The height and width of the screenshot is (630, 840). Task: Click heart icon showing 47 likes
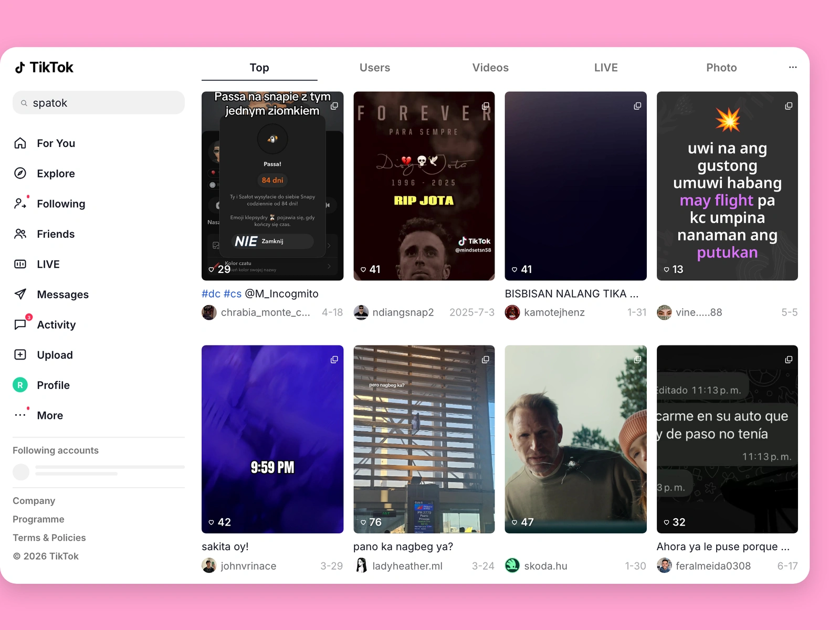[514, 522]
